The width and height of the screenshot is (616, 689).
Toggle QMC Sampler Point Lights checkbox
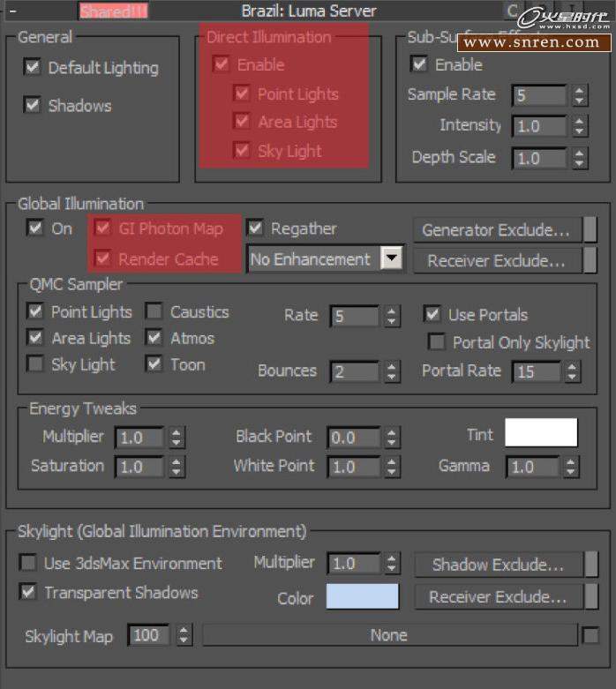35,311
